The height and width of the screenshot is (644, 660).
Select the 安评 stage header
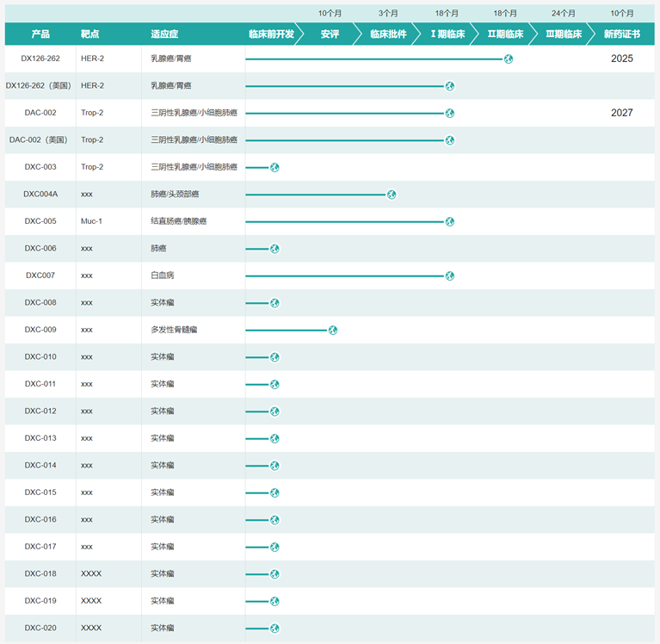click(x=330, y=34)
